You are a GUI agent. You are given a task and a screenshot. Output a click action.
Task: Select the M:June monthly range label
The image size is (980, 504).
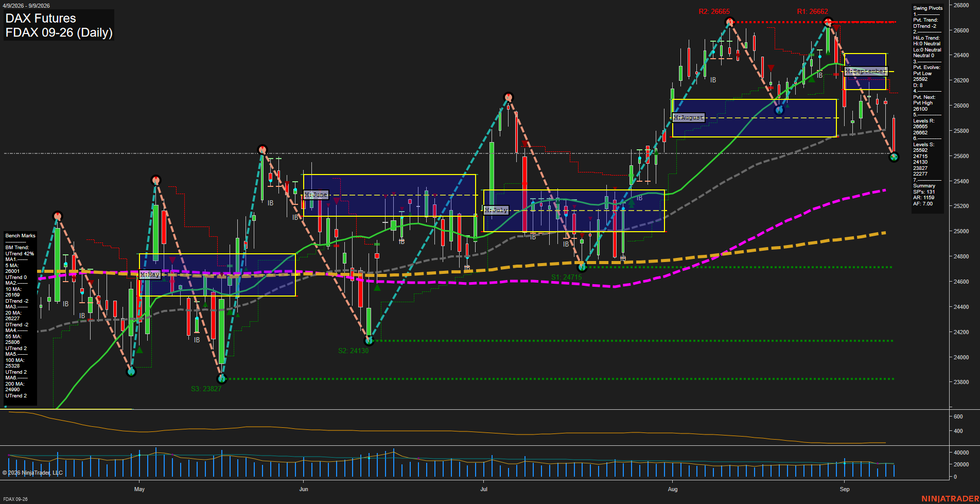316,195
